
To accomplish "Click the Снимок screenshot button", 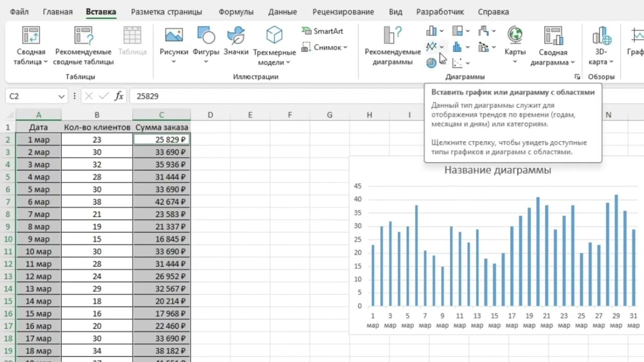I will coord(324,47).
